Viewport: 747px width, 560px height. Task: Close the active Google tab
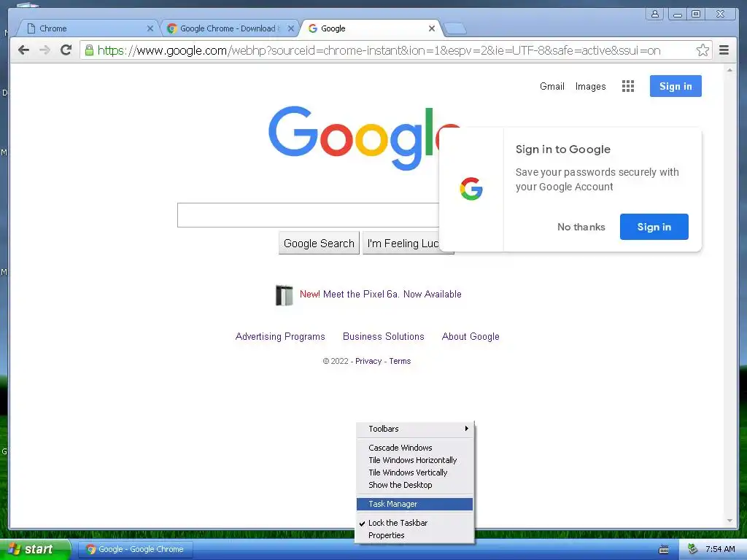tap(432, 28)
